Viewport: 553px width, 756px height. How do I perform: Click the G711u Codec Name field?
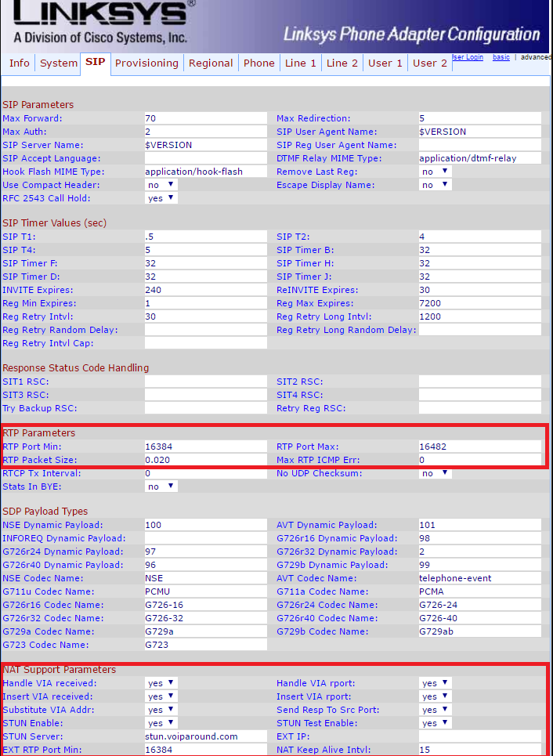click(206, 591)
